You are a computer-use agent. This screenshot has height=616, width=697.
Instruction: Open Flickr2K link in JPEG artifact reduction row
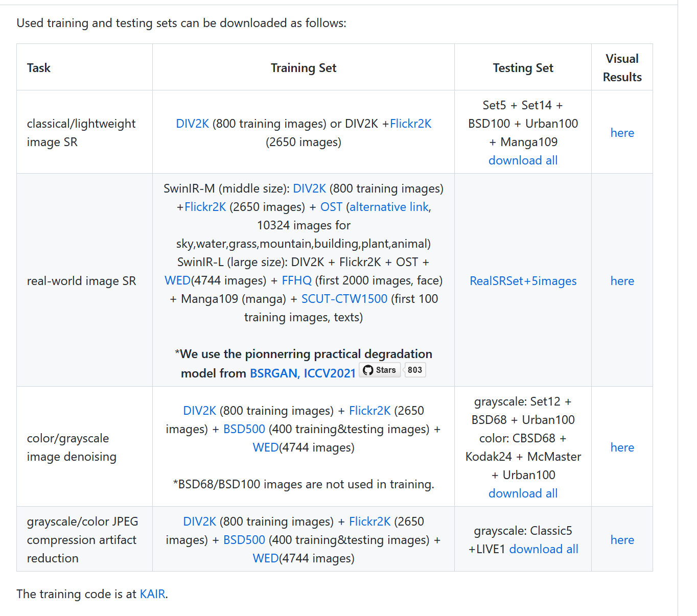(369, 522)
